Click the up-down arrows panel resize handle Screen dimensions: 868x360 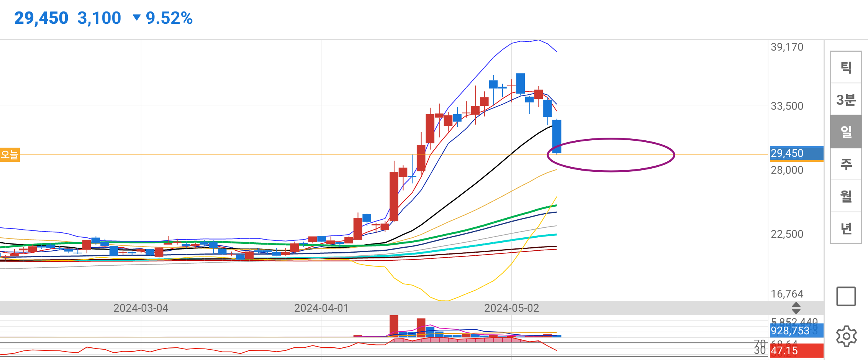tap(796, 308)
